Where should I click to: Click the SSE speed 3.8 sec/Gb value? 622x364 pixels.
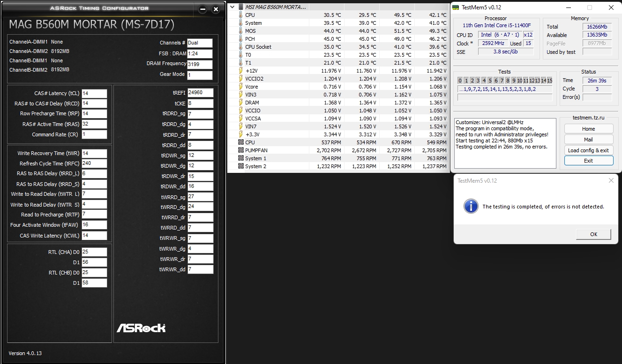506,52
